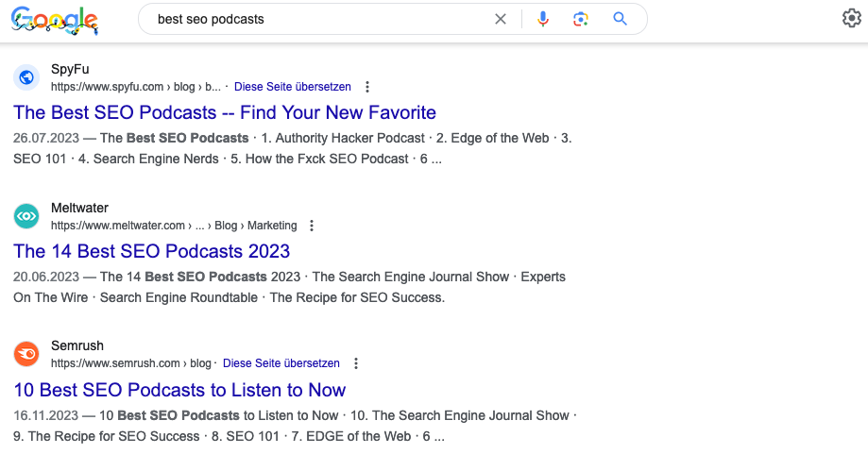Image resolution: width=868 pixels, height=454 pixels.
Task: Start voice search with microphone icon
Action: 542,19
